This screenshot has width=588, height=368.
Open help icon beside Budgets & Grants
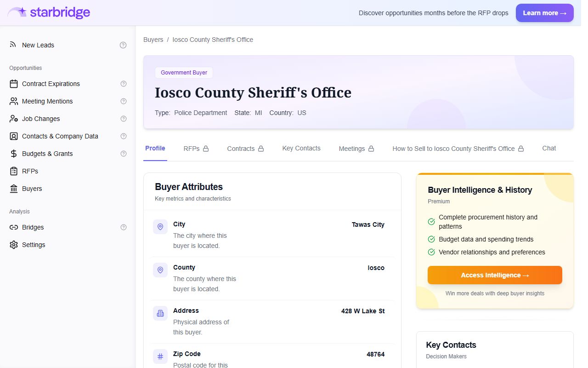(x=123, y=154)
